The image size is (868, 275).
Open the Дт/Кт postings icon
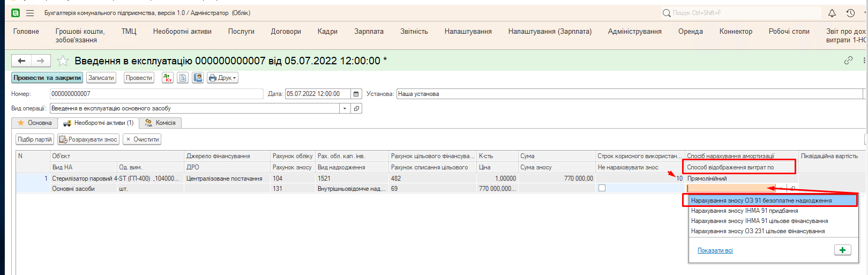pyautogui.click(x=168, y=78)
